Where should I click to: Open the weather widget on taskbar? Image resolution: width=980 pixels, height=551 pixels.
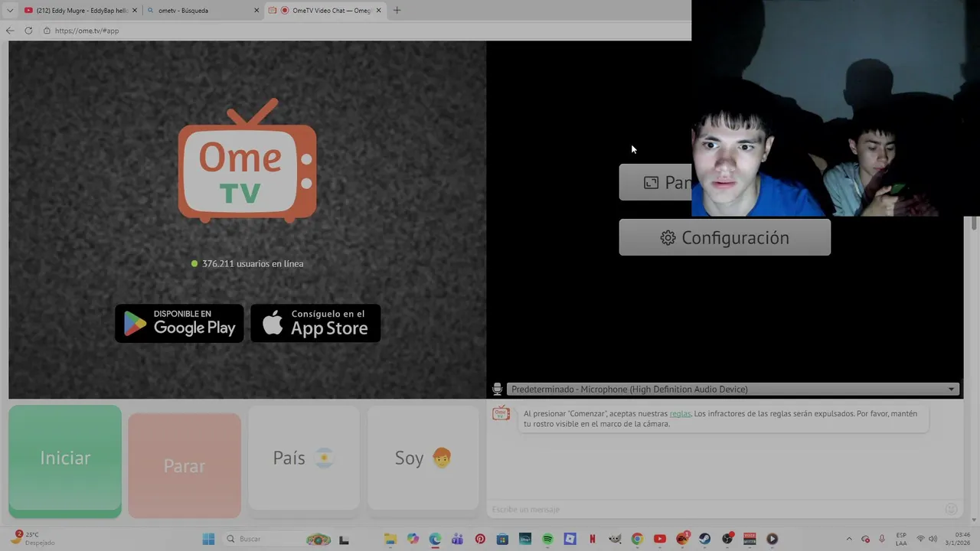[32, 539]
